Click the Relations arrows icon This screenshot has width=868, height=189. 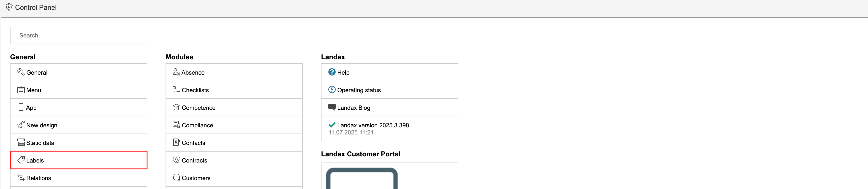[x=21, y=178]
